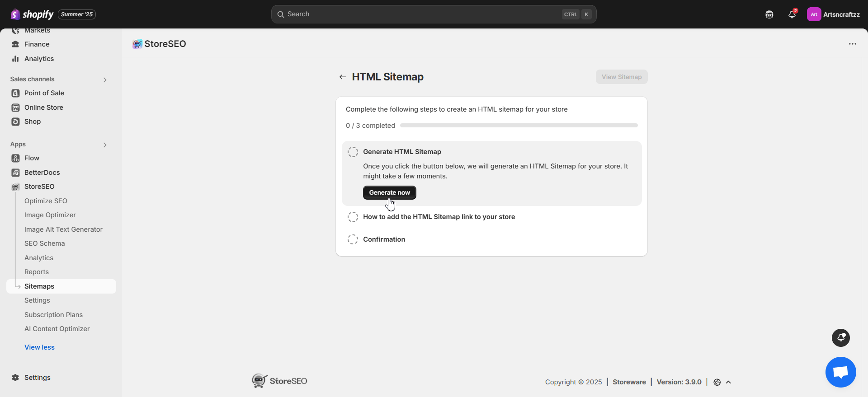Open notifications bell with badge
The width and height of the screenshot is (868, 397).
[x=792, y=14]
